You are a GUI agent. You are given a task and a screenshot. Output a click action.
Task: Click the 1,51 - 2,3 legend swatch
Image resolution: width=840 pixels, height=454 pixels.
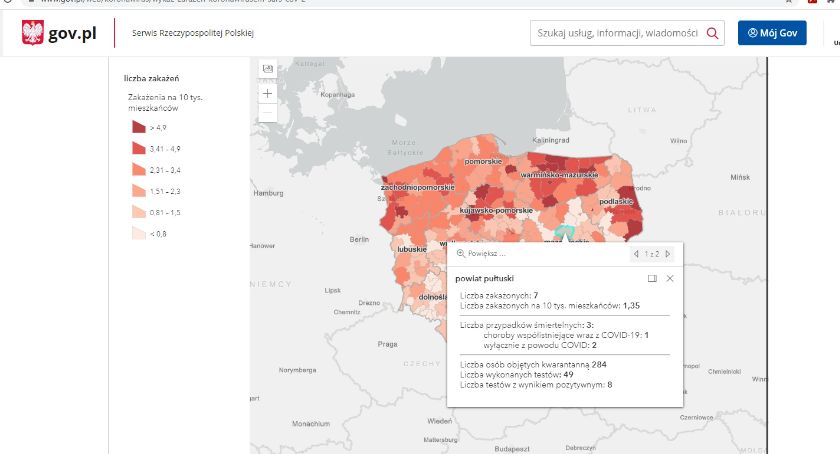point(139,191)
